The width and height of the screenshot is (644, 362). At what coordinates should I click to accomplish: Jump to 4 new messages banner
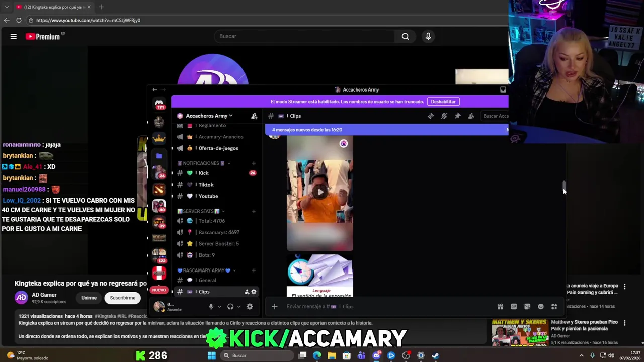386,130
